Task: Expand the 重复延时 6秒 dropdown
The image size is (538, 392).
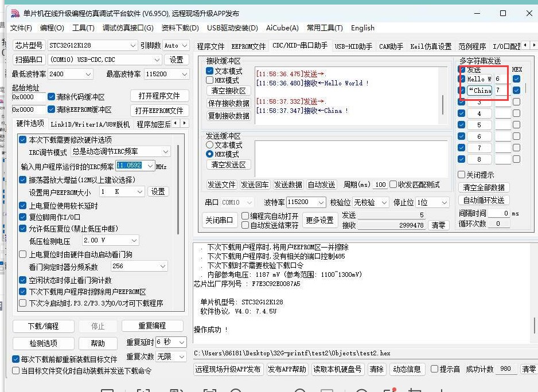Action: [181, 342]
